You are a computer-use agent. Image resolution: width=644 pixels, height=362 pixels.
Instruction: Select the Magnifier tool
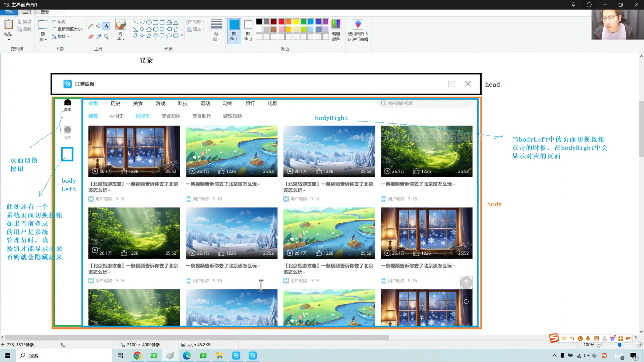[x=107, y=37]
